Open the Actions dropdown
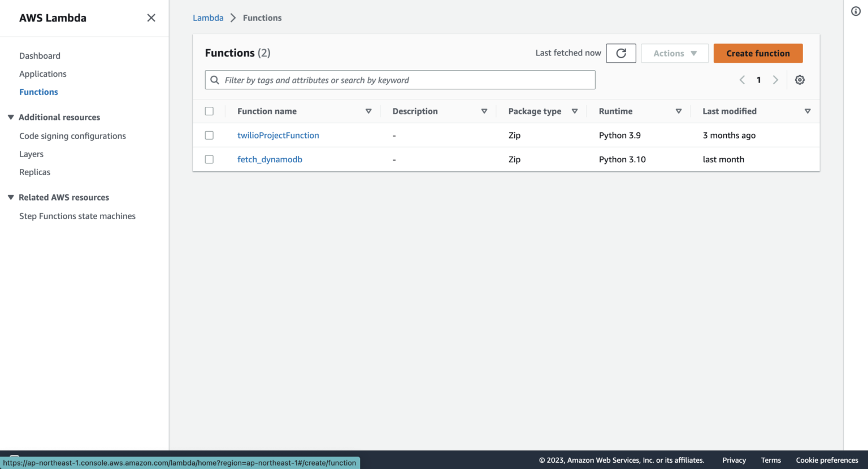 [674, 53]
